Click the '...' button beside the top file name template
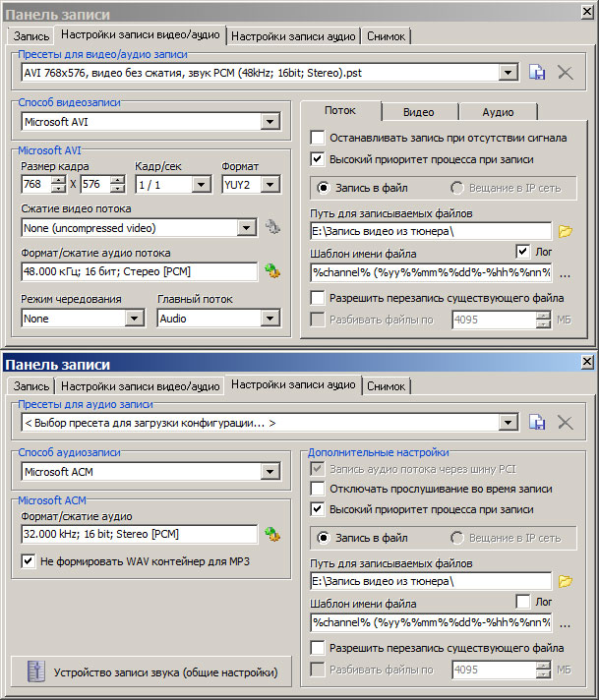Viewport: 599px width, 700px height. (x=565, y=274)
